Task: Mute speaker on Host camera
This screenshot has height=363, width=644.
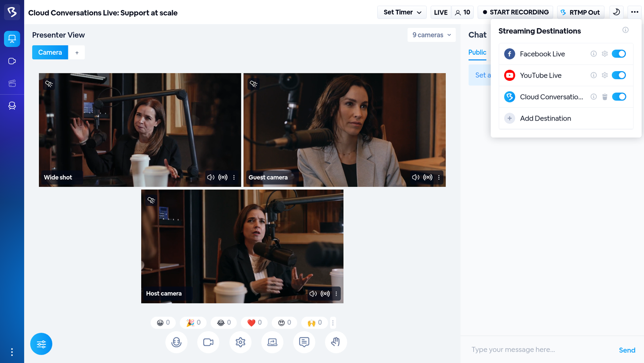Action: pyautogui.click(x=313, y=294)
